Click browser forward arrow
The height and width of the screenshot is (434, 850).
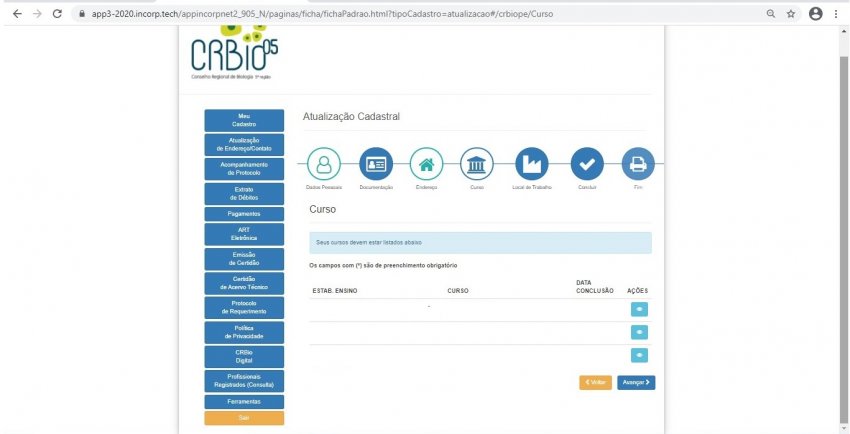(37, 14)
